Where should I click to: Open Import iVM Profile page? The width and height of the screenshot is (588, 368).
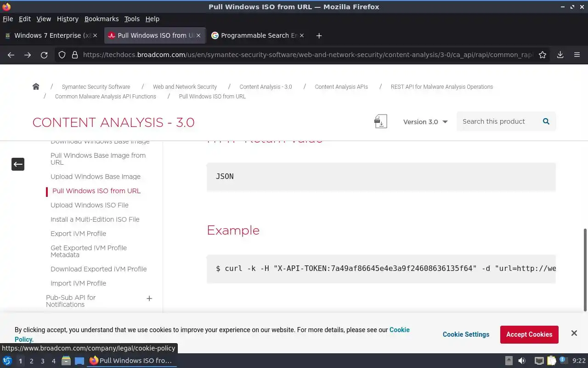point(78,283)
